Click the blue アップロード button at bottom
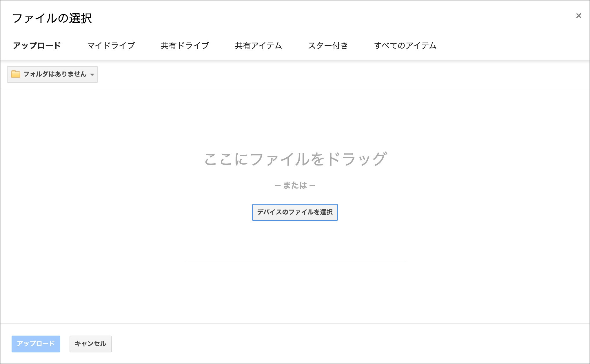Viewport: 590px width, 364px height. (36, 344)
